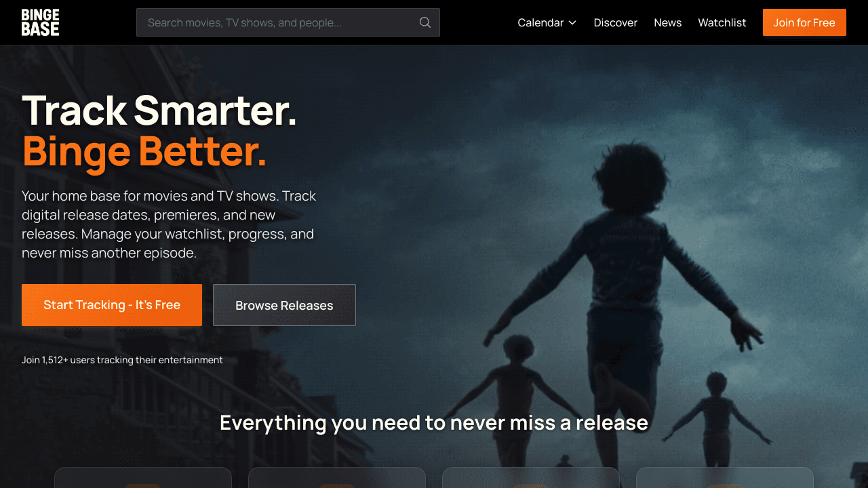Image resolution: width=868 pixels, height=488 pixels.
Task: Focus the search movies and TV shows field
Action: click(288, 22)
